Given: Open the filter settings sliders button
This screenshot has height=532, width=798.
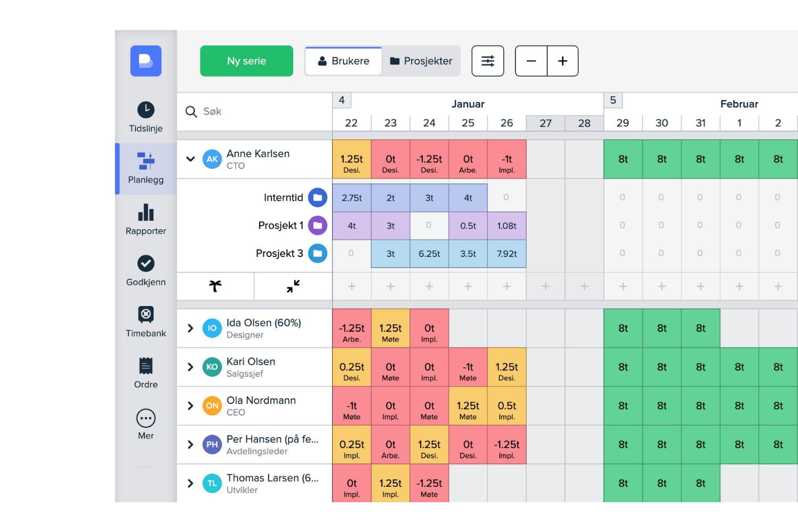Looking at the screenshot, I should coord(488,61).
